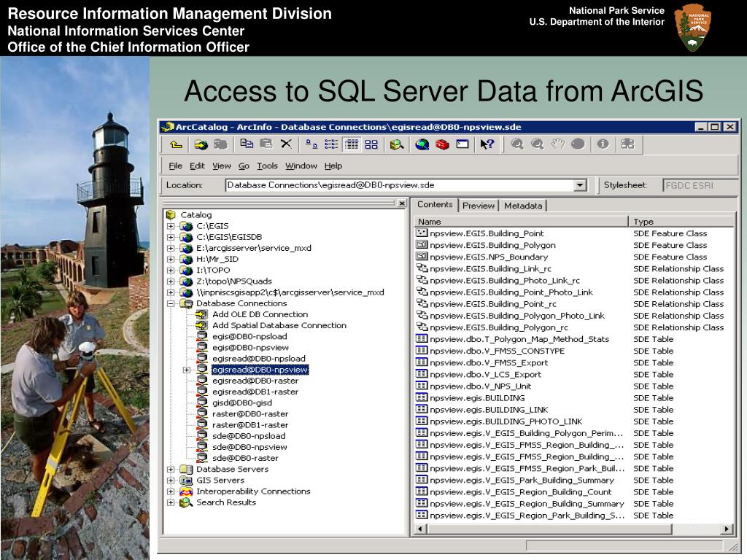
Task: Close the Catalog tree panel
Action: (402, 203)
